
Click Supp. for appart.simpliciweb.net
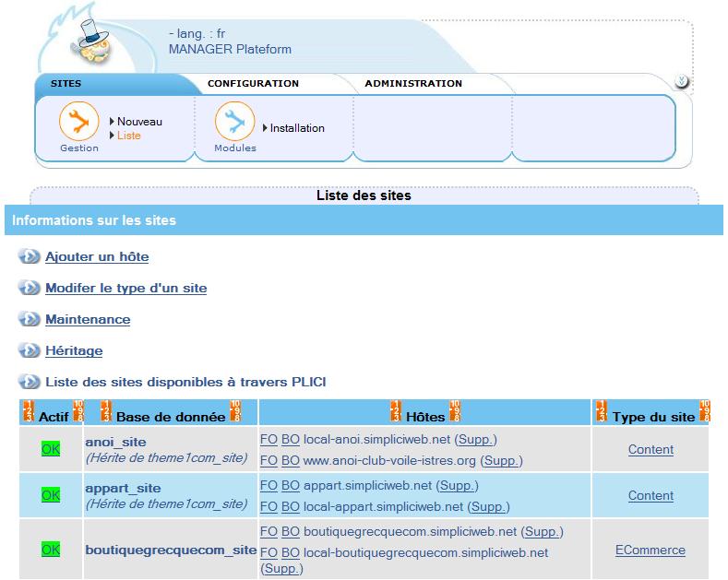pyautogui.click(x=457, y=485)
